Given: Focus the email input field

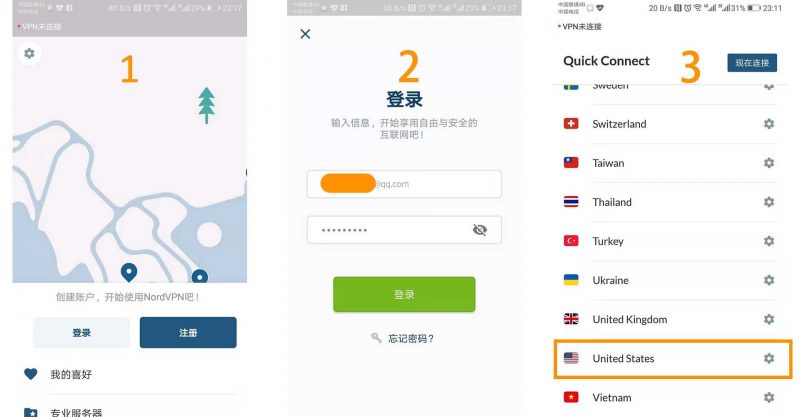Looking at the screenshot, I should [x=404, y=184].
